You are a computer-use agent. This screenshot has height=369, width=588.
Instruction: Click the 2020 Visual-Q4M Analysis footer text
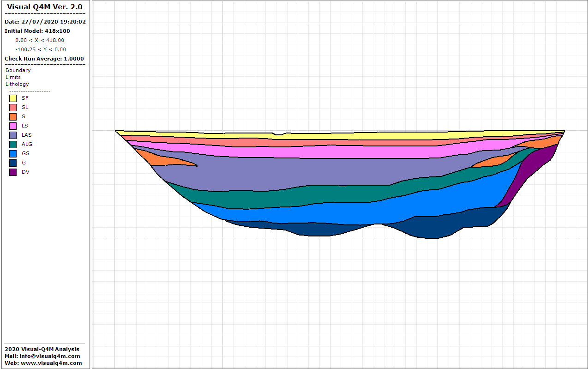42,349
